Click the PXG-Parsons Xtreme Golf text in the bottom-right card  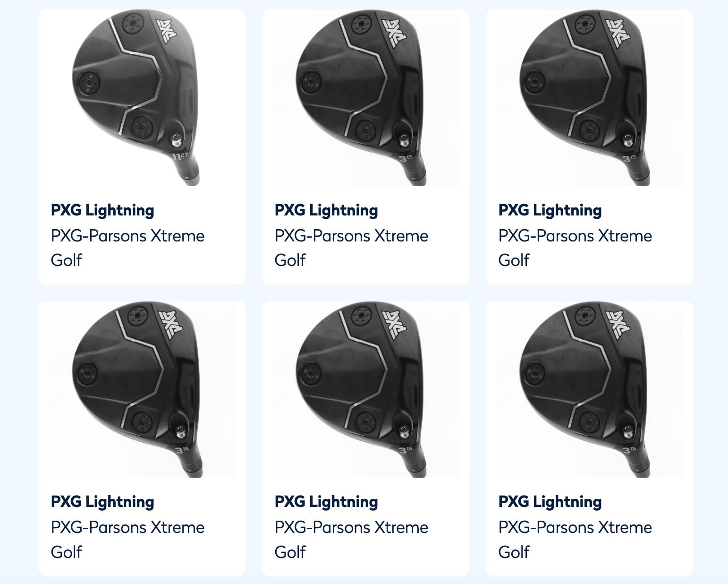tap(576, 540)
